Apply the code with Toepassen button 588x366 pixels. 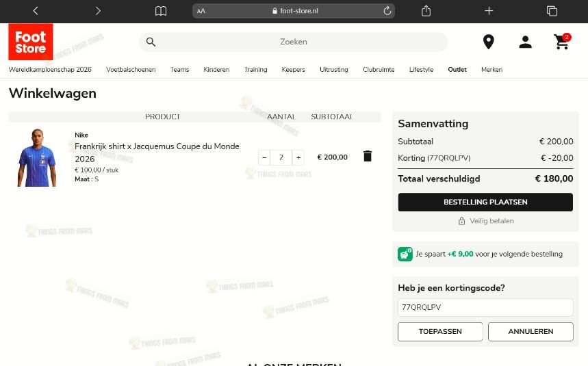click(x=440, y=332)
